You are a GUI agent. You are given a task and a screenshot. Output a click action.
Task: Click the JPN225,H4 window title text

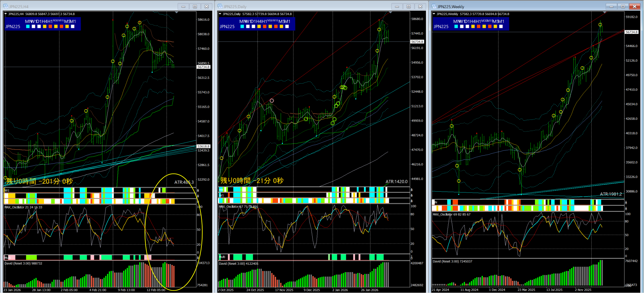point(19,7)
